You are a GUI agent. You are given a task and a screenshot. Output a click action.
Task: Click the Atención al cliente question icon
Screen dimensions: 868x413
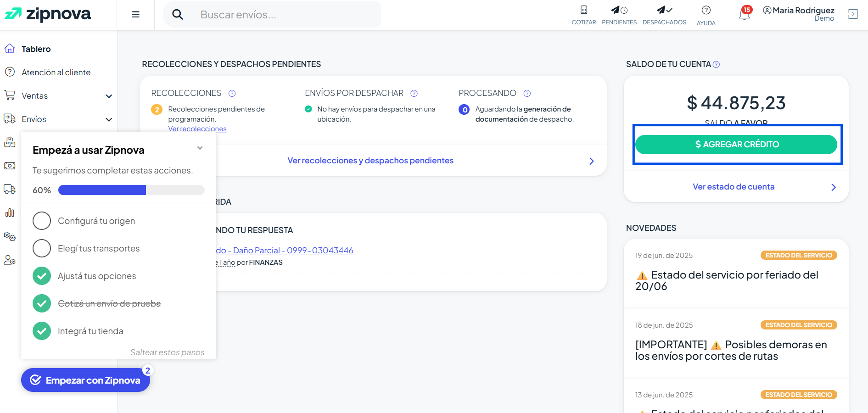(x=10, y=72)
